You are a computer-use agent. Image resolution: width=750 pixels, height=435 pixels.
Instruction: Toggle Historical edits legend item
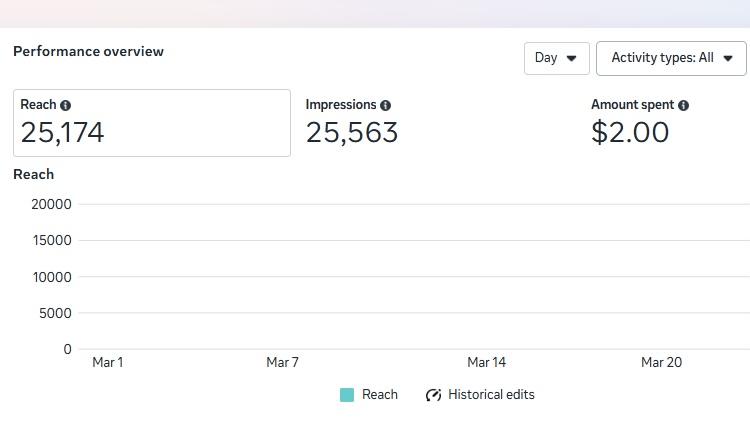[480, 395]
